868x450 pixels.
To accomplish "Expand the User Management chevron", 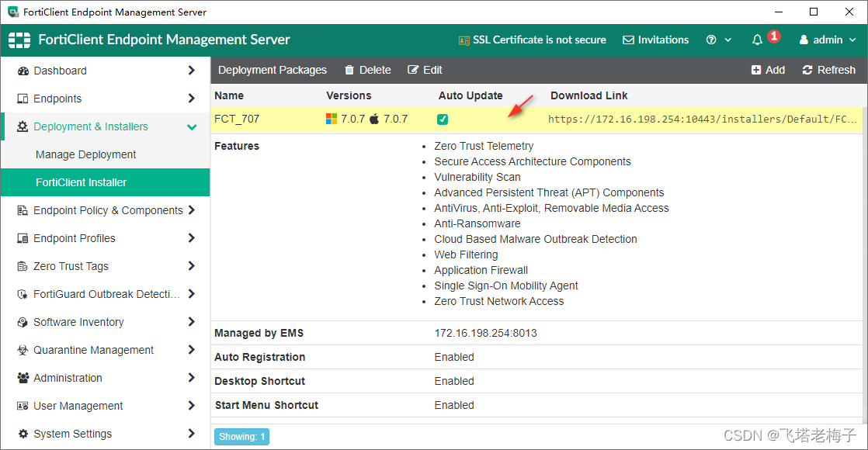I will point(192,406).
